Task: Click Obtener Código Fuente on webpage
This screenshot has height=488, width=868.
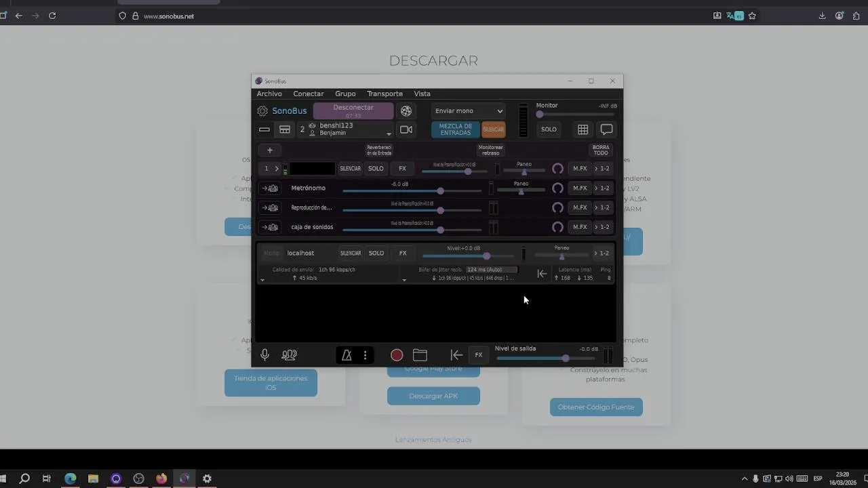Action: pyautogui.click(x=596, y=407)
